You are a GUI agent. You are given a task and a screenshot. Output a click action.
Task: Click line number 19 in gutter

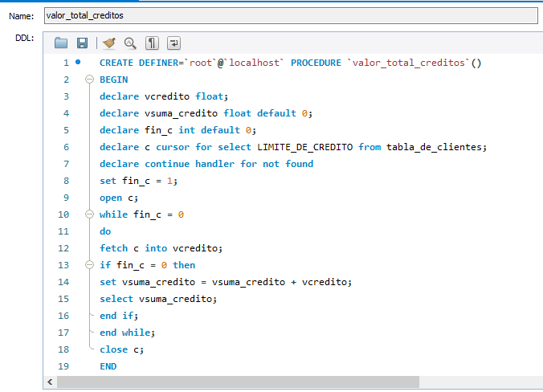point(63,366)
